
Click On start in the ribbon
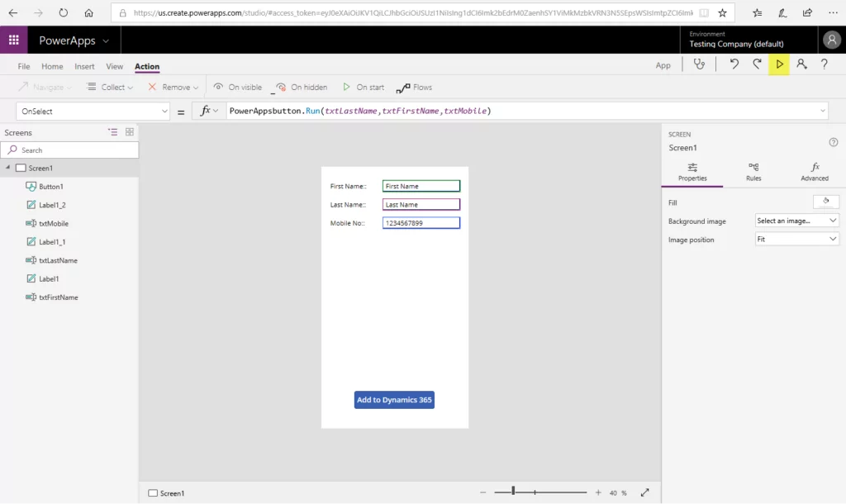coord(364,88)
